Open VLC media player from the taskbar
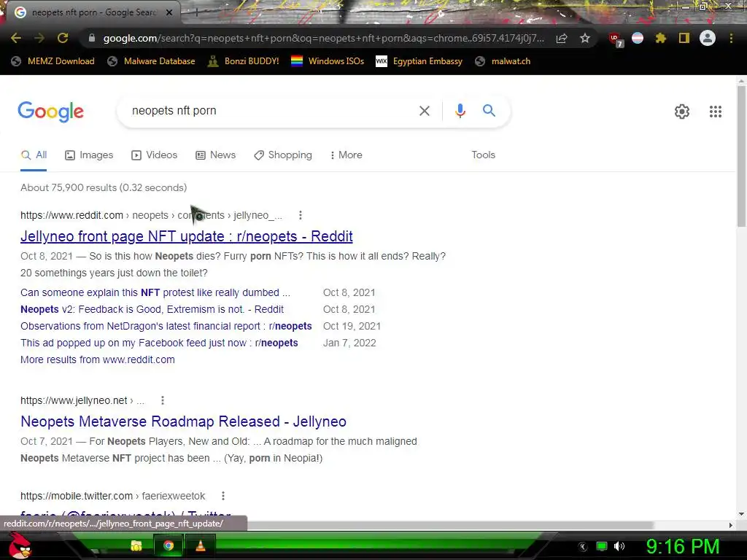The width and height of the screenshot is (747, 560). 201,545
